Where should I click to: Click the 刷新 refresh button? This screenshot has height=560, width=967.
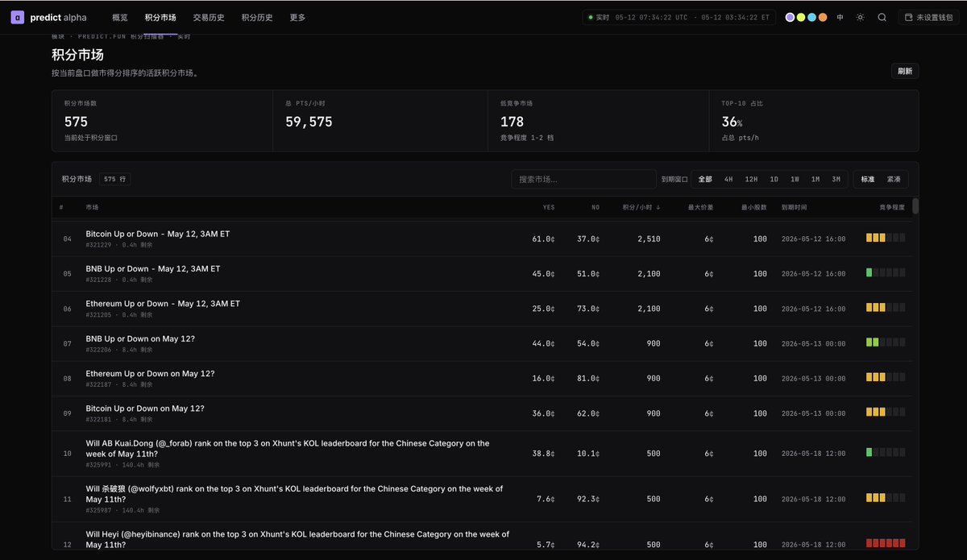(905, 71)
